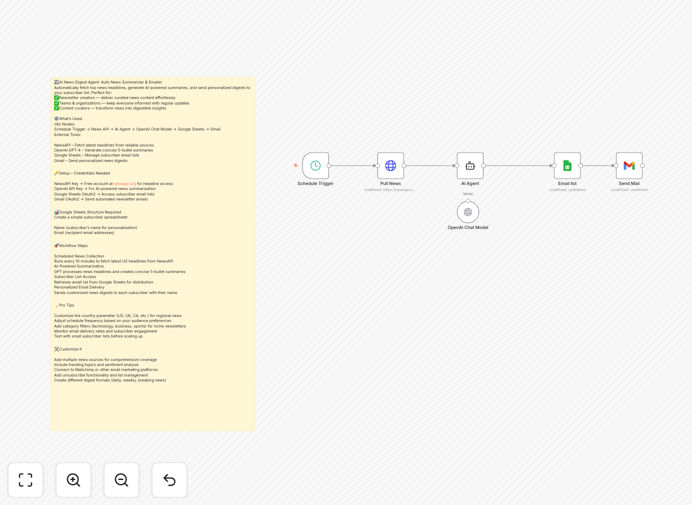This screenshot has width=692, height=505.
Task: Select the AI Agent robot node
Action: 470,166
